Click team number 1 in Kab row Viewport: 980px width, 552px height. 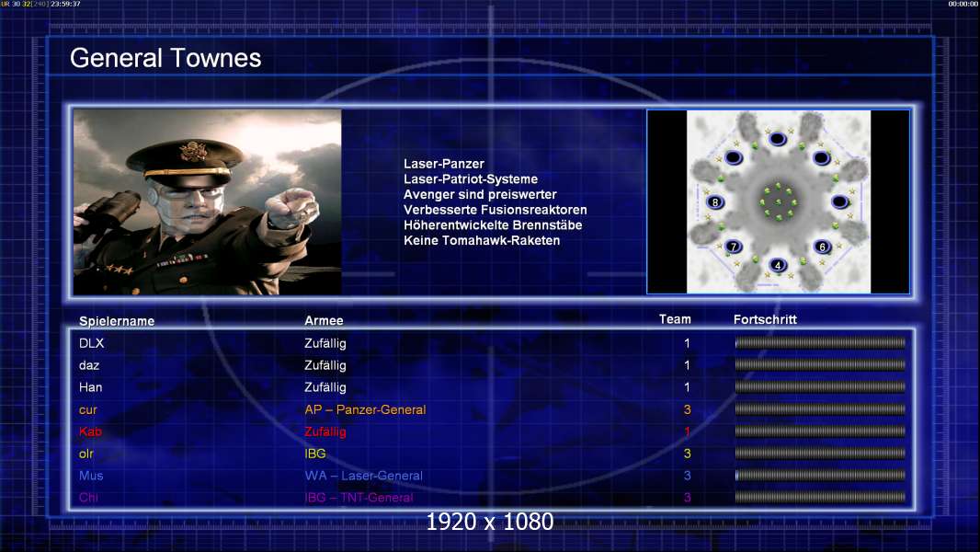coord(687,431)
